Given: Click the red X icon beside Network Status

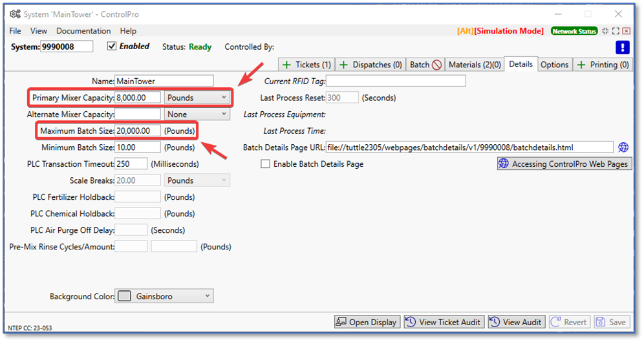Looking at the screenshot, I should (627, 31).
